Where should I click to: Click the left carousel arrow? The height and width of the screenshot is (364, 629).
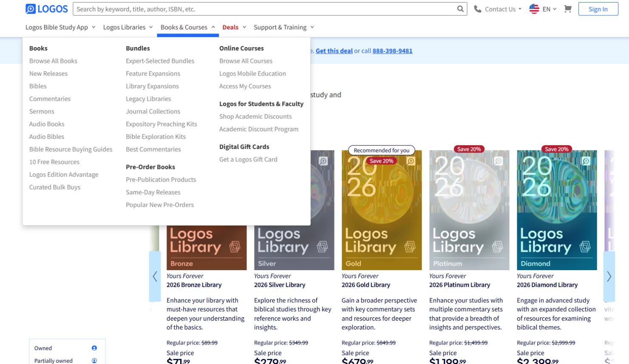155,277
